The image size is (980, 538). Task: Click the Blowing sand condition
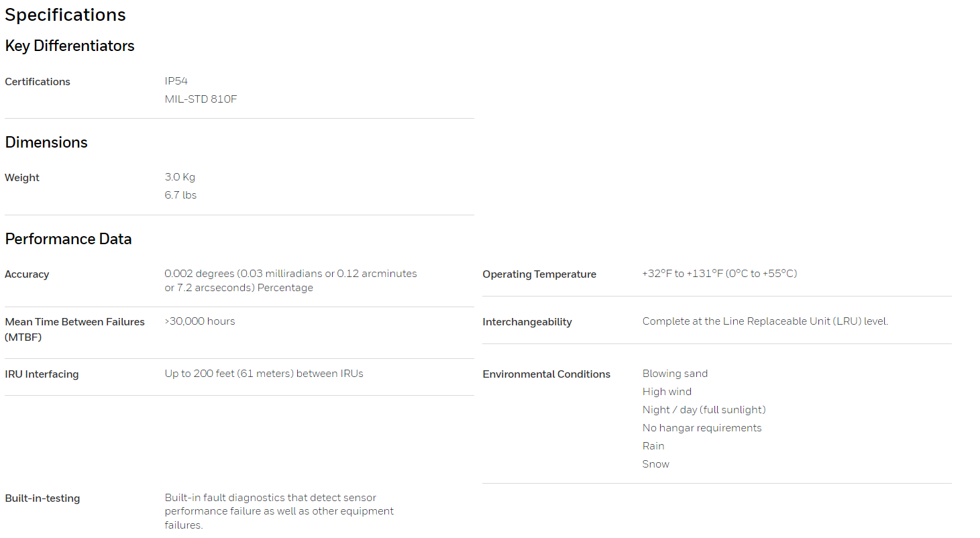tap(675, 374)
